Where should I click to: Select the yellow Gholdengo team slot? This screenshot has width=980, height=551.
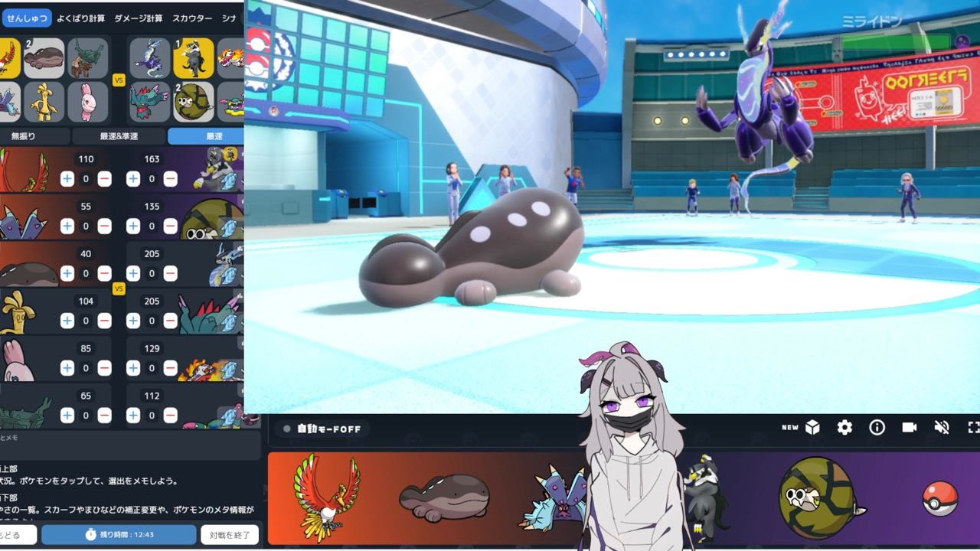[44, 102]
